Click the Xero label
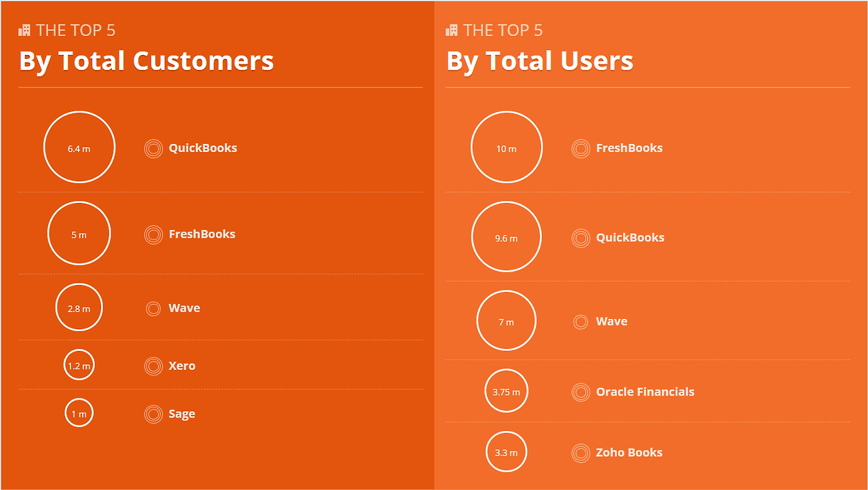 tap(182, 366)
